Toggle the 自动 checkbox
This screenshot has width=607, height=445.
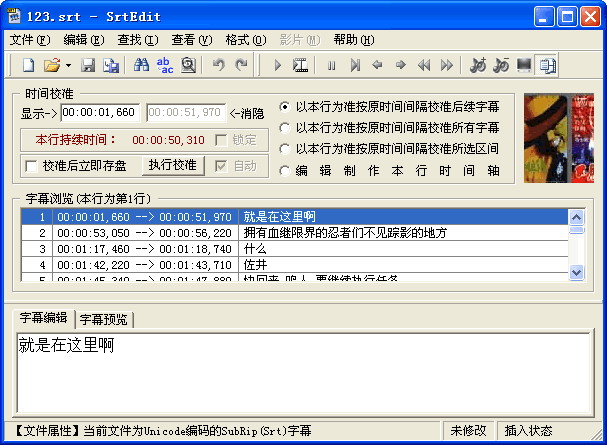coord(221,166)
